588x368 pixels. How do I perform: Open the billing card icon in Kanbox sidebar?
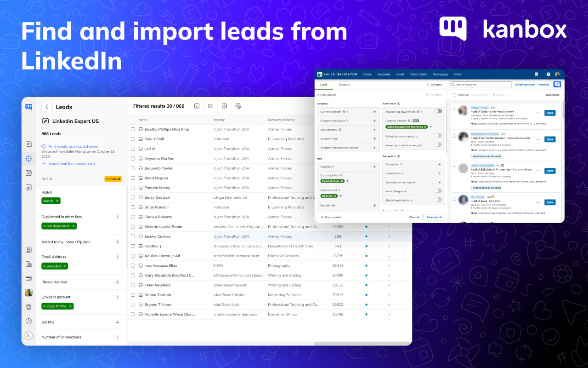pyautogui.click(x=28, y=278)
